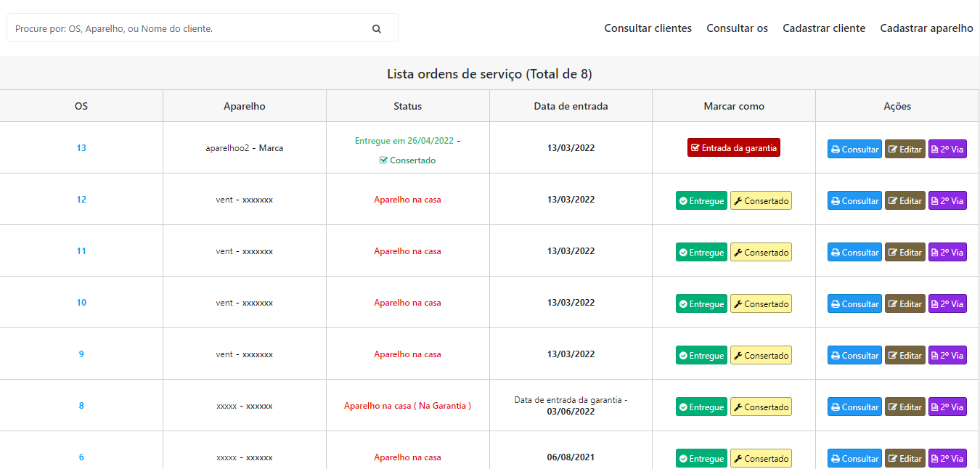Mark OS 9 as Consertado

coord(760,356)
